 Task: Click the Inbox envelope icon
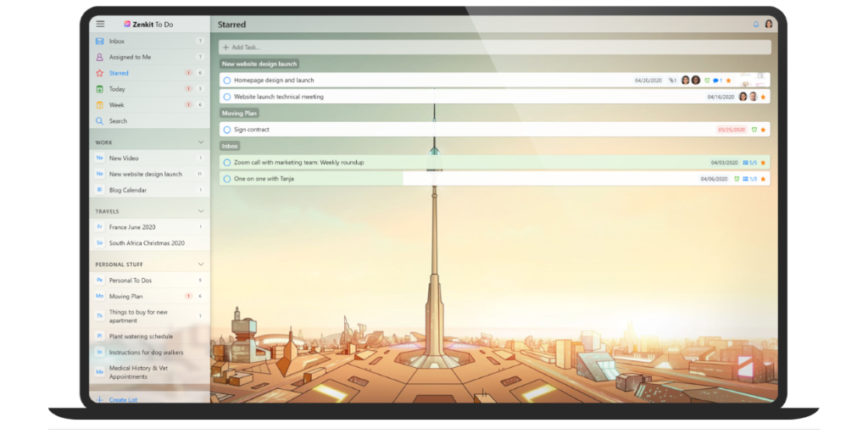(100, 41)
